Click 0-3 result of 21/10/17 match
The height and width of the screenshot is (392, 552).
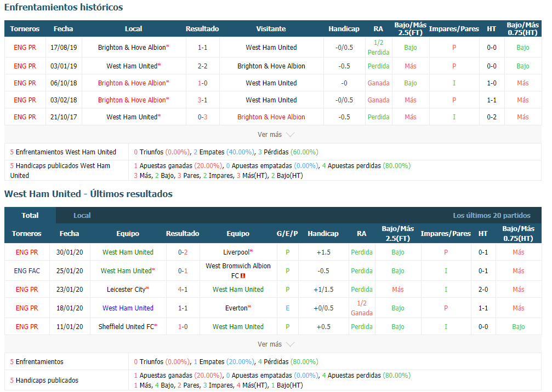point(202,117)
